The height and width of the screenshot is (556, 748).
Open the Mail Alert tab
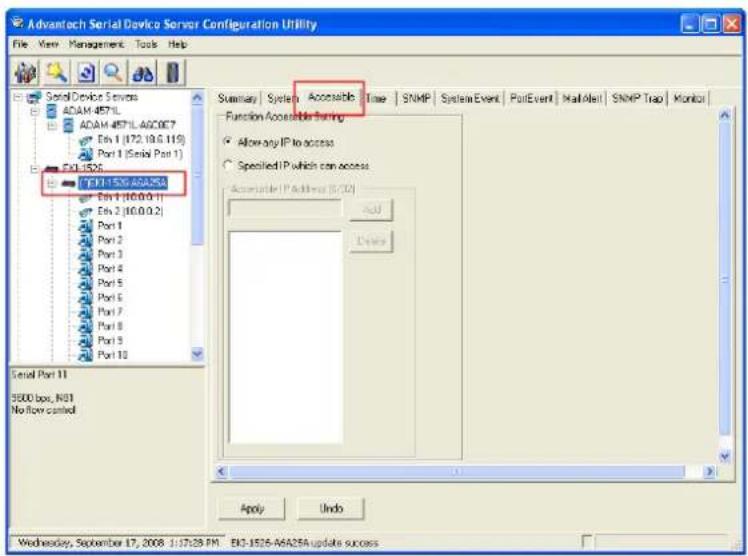click(582, 99)
